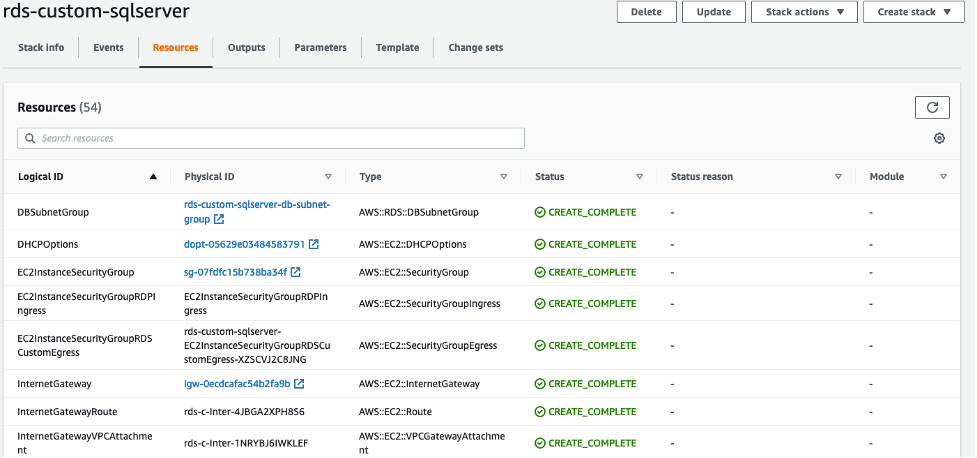Sort the Status column using its arrow
The height and width of the screenshot is (458, 977).
(639, 177)
